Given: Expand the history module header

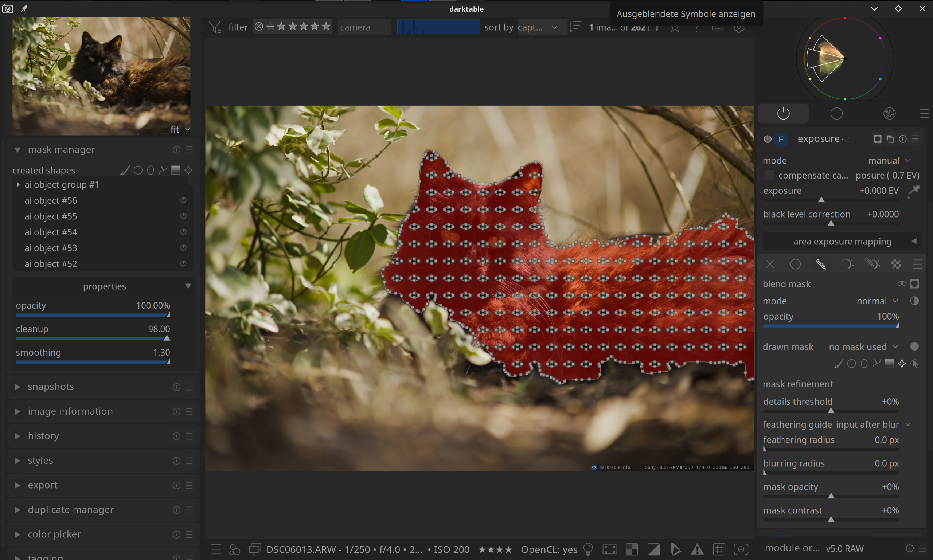Looking at the screenshot, I should point(43,436).
